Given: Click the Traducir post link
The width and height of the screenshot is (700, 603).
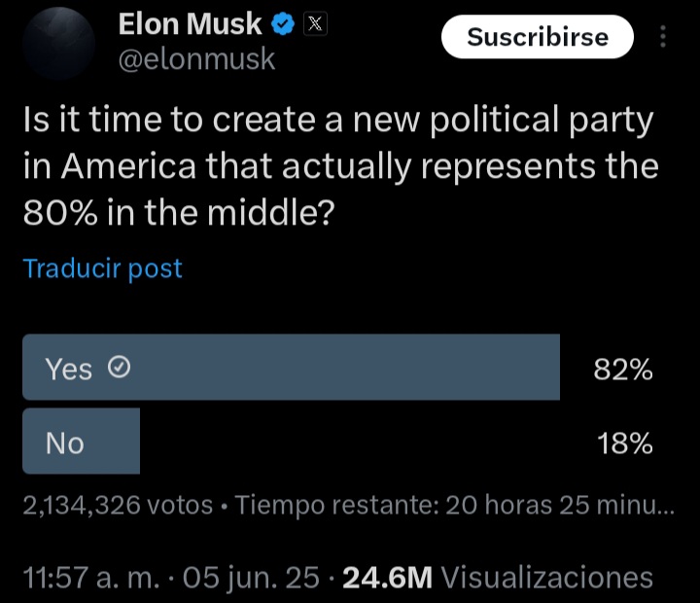Looking at the screenshot, I should 102,268.
